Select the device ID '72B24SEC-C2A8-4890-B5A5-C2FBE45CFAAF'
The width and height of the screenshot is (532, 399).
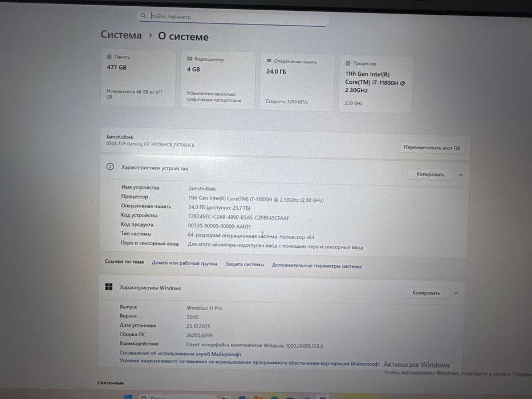238,218
